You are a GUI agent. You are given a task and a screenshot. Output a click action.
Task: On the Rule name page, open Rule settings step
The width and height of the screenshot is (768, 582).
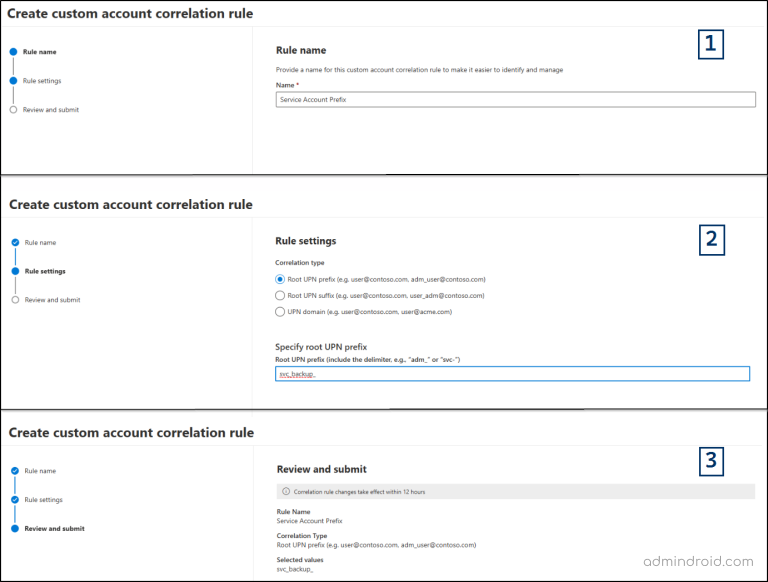click(x=42, y=81)
